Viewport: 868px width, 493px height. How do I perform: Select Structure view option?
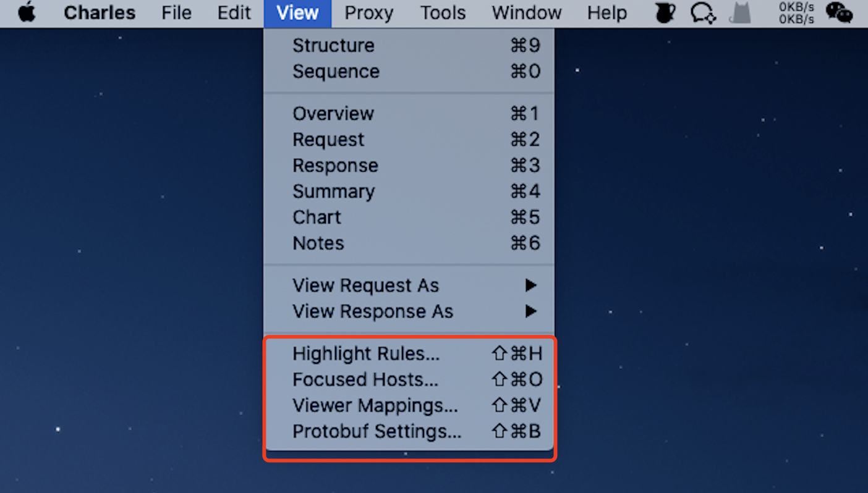[x=334, y=46]
